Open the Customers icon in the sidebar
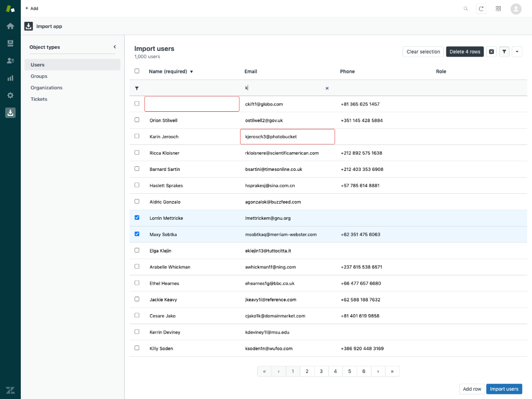 (10, 60)
